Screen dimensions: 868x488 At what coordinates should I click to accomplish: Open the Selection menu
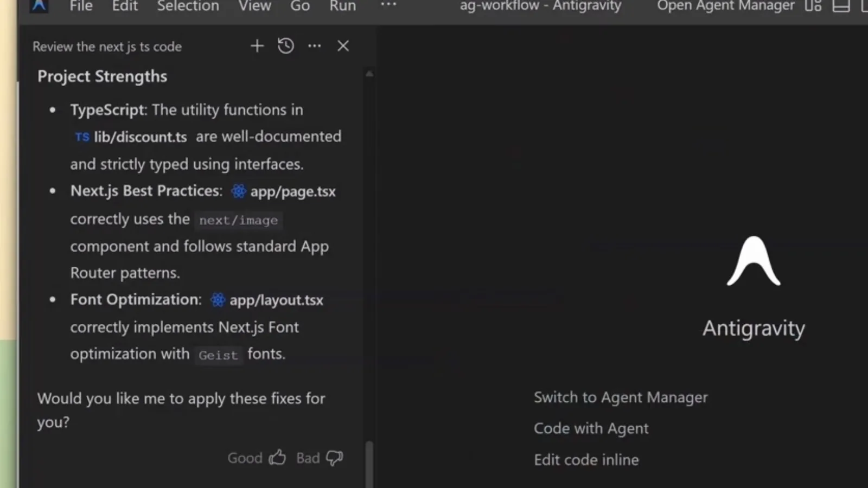coord(188,6)
